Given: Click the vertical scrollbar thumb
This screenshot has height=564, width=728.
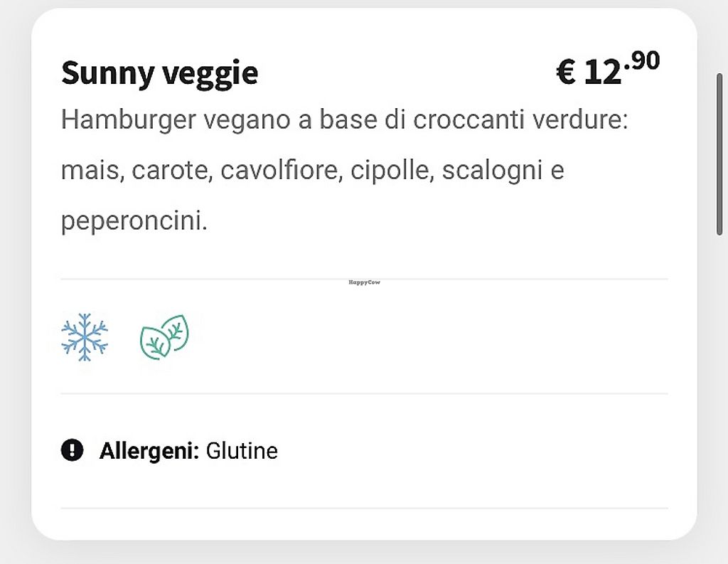Looking at the screenshot, I should (x=720, y=153).
